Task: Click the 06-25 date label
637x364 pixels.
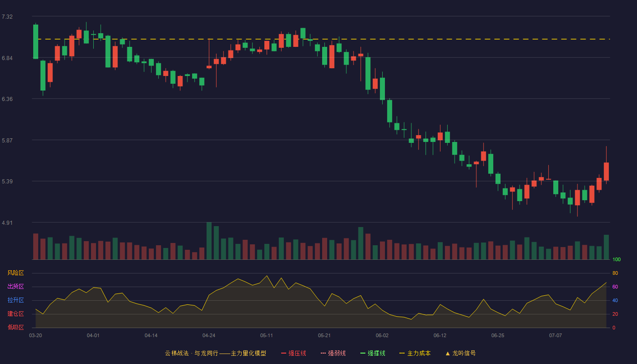Action: 498,335
